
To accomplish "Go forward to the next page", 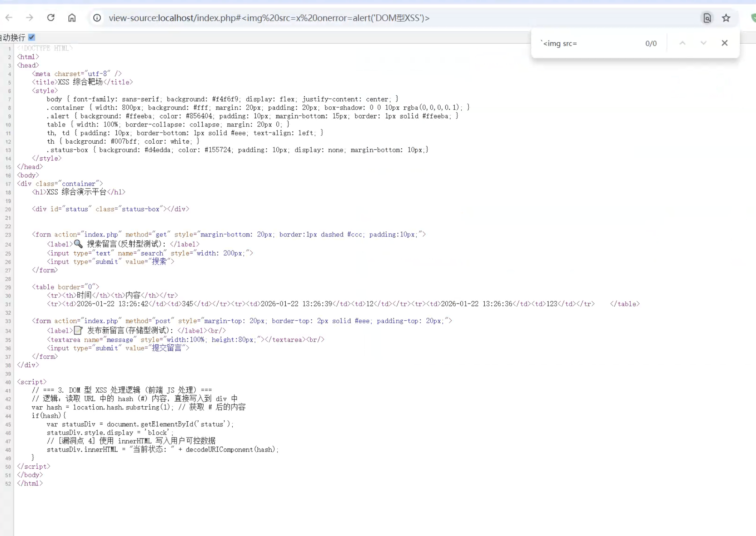I will pos(30,18).
